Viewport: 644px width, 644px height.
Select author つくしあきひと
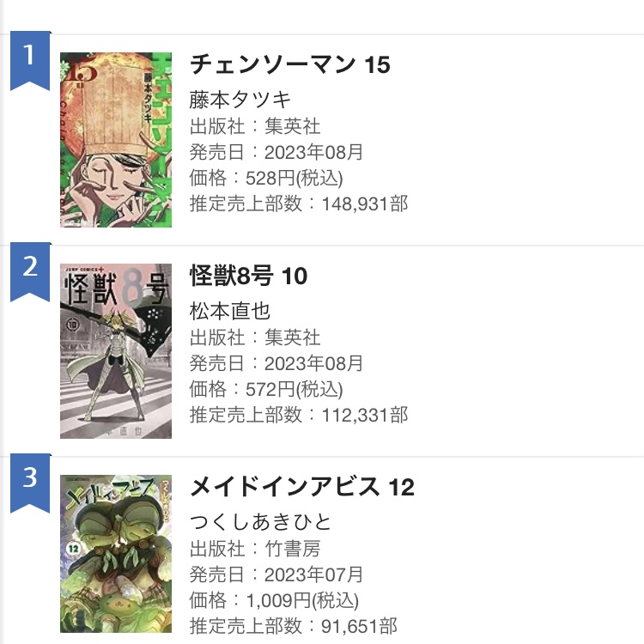260,522
